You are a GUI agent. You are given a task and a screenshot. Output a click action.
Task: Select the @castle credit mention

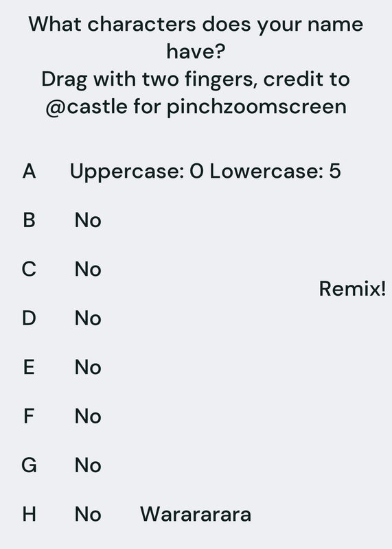[87, 106]
